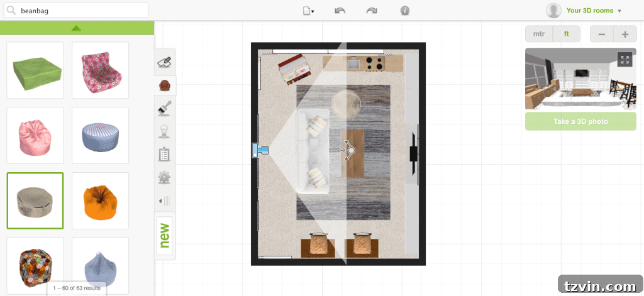The width and height of the screenshot is (644, 296).
Task: Click the redo arrow
Action: click(x=372, y=11)
